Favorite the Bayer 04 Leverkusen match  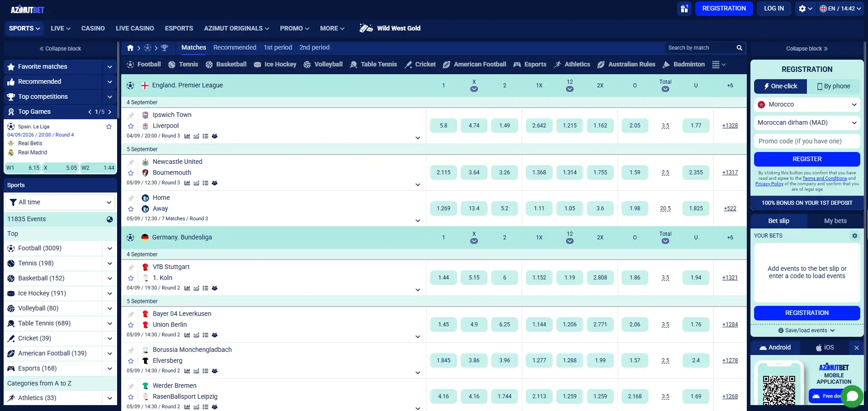tap(131, 325)
